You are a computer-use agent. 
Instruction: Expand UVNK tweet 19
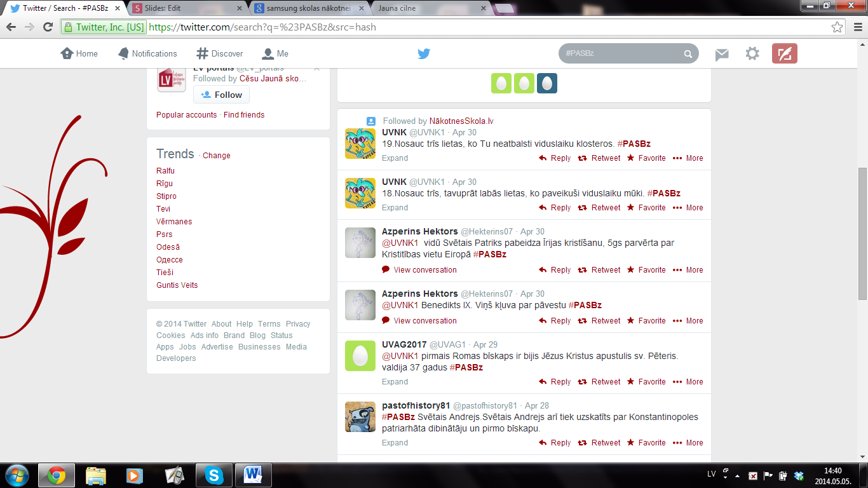[395, 158]
